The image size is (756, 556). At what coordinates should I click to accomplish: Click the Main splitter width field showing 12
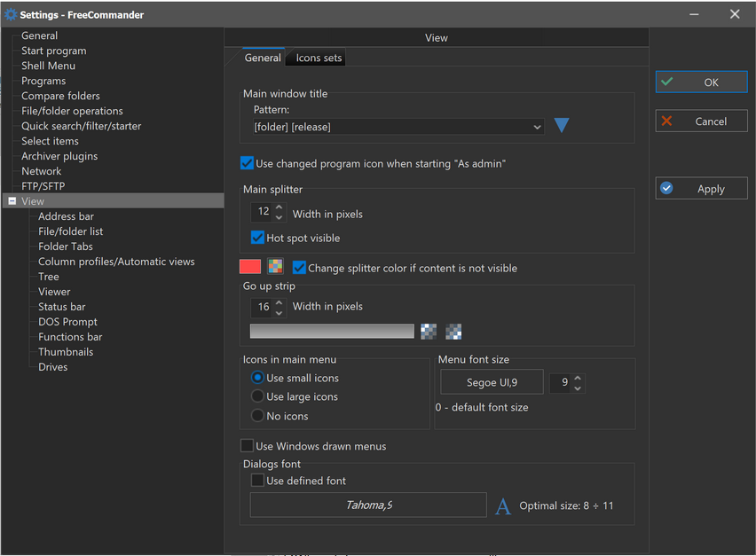coord(263,212)
